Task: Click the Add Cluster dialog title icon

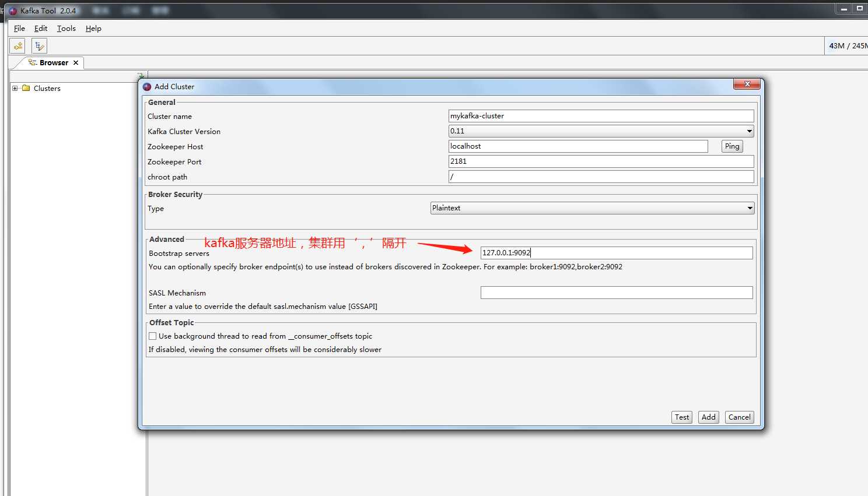Action: point(147,86)
